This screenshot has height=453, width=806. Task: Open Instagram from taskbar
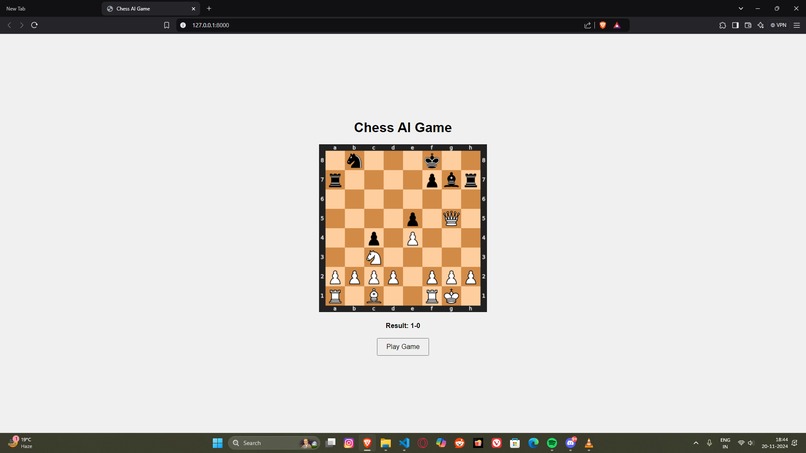pos(349,443)
